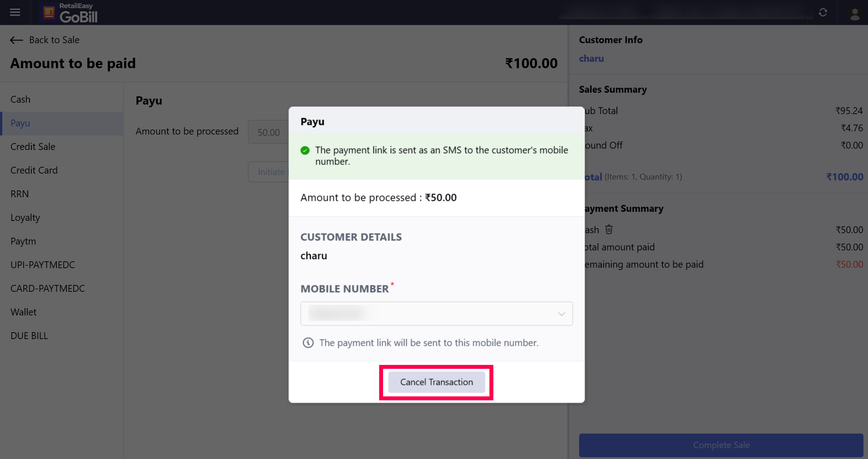Open the hamburger menu
868x459 pixels.
click(x=15, y=12)
